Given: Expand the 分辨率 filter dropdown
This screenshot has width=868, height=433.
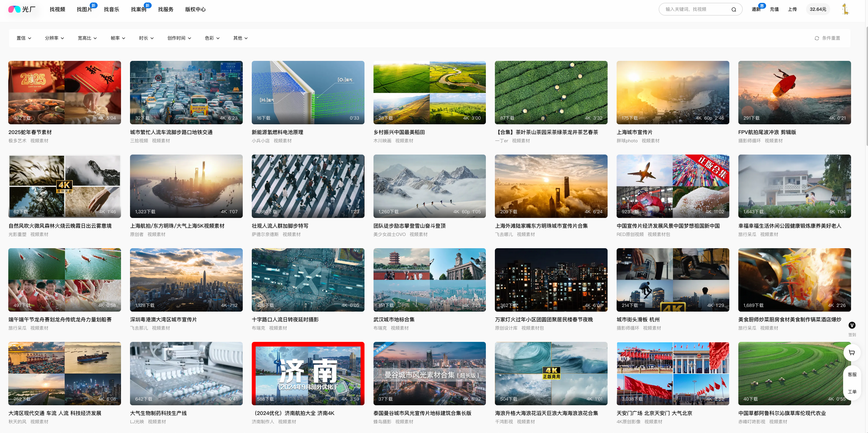Looking at the screenshot, I should 54,38.
